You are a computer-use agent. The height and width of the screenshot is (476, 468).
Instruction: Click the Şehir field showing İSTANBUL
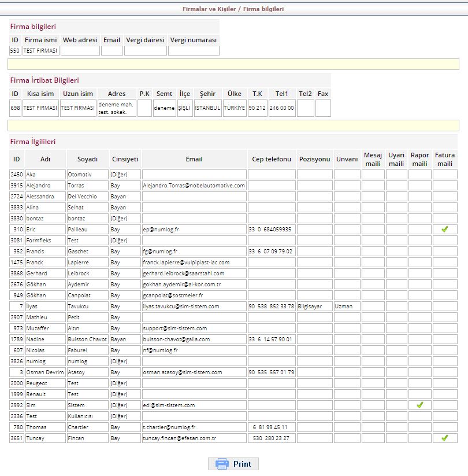click(x=207, y=108)
